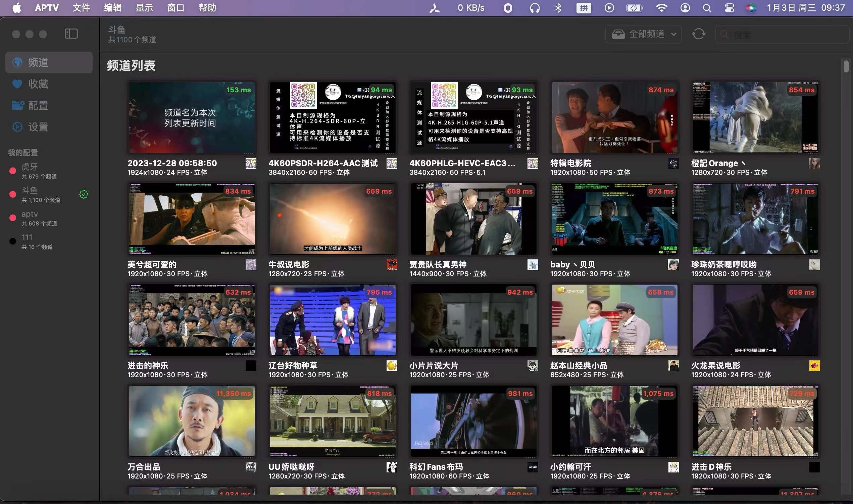The height and width of the screenshot is (504, 853).
Task: Click the logo icon beside 牛叔说电影
Action: [x=392, y=264]
